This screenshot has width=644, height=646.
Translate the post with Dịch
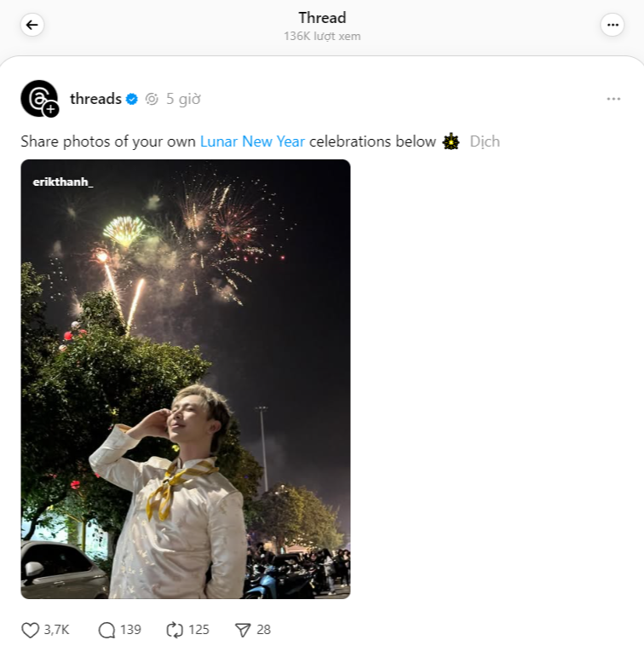(485, 141)
